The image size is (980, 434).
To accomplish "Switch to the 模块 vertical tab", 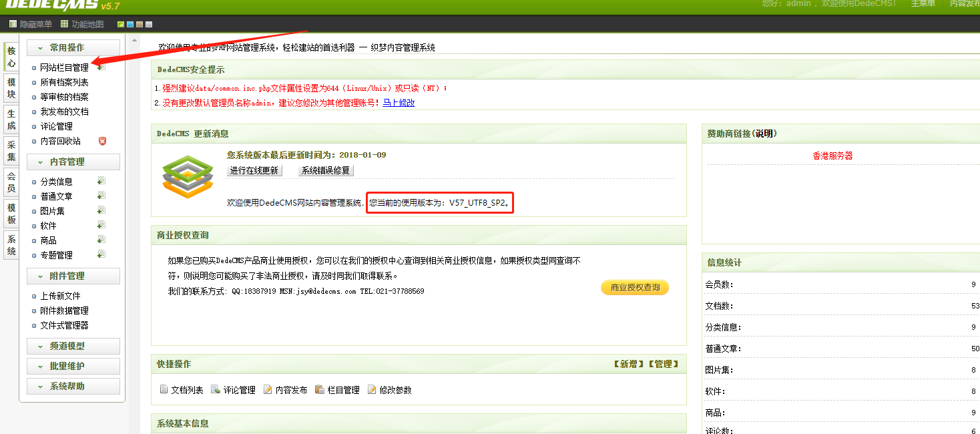I will (x=11, y=88).
